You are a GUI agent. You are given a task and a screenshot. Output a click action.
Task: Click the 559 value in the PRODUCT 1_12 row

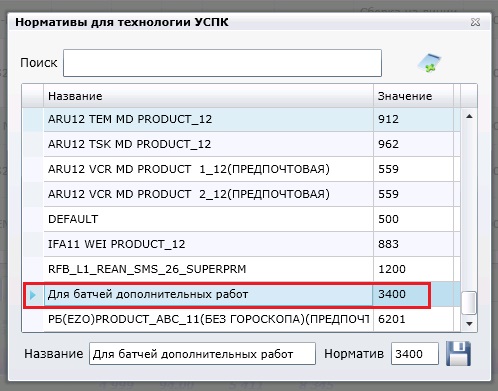point(413,169)
